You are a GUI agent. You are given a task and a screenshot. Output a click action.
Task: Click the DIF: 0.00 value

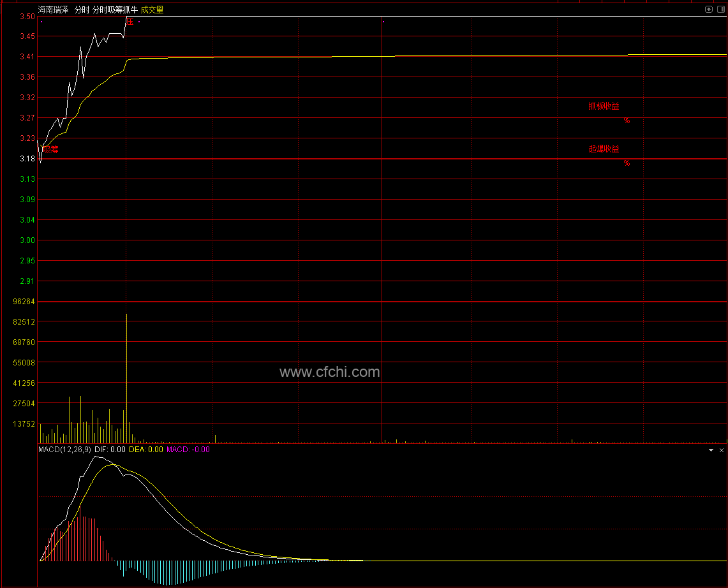(x=110, y=449)
